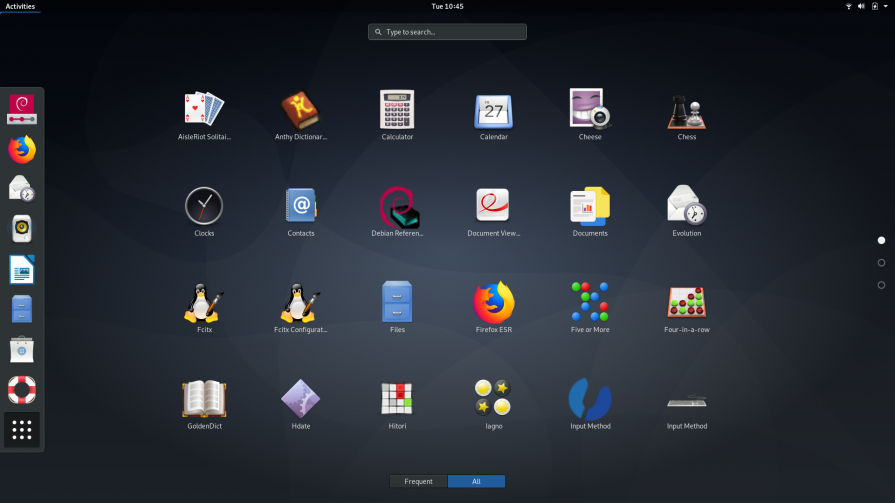895x503 pixels.
Task: Launch the Fcitx app icon
Action: [x=204, y=307]
